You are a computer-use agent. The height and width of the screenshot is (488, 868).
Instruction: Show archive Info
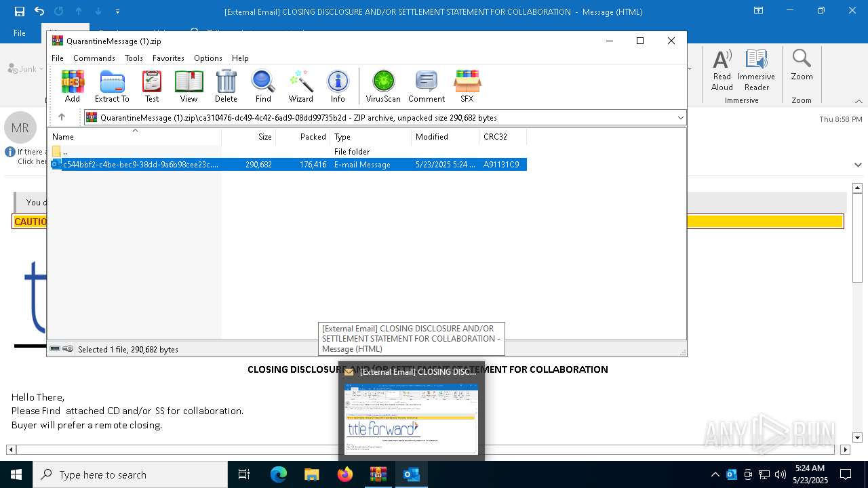coord(338,86)
